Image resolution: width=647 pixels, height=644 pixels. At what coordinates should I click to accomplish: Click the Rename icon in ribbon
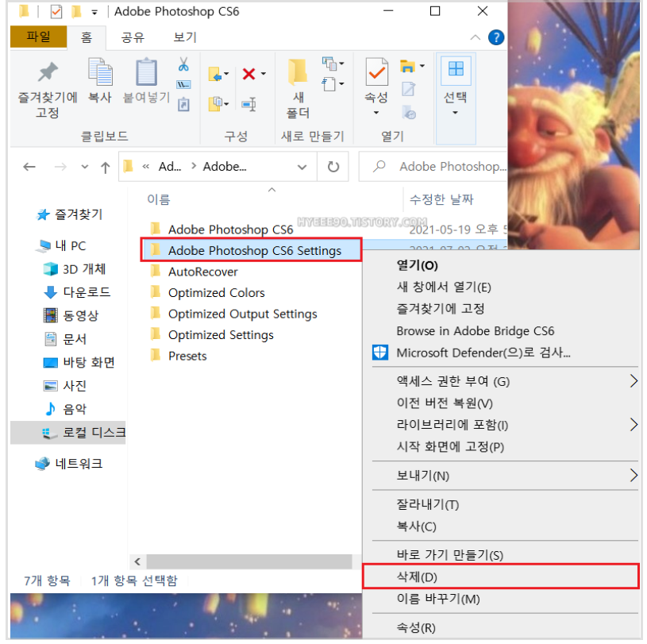[248, 104]
